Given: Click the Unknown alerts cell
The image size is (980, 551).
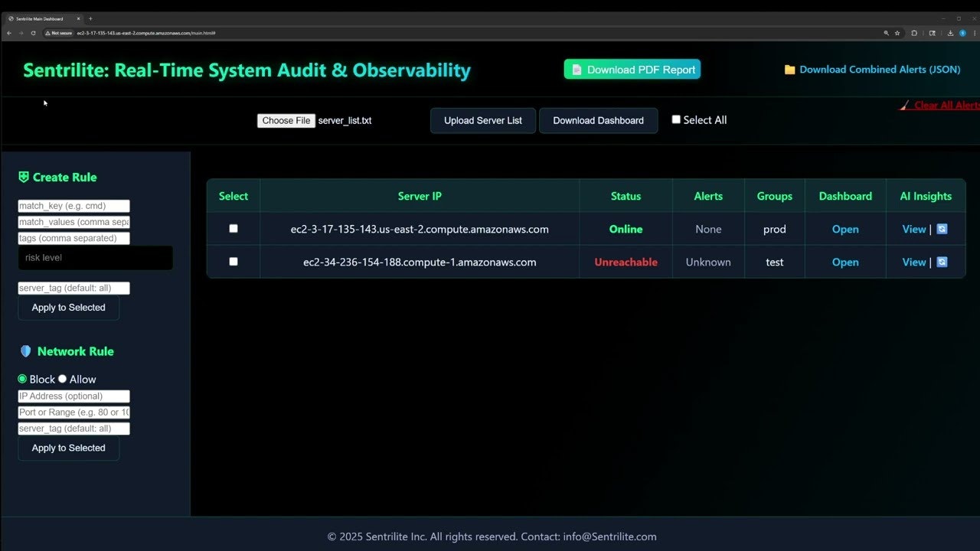Looking at the screenshot, I should [708, 262].
